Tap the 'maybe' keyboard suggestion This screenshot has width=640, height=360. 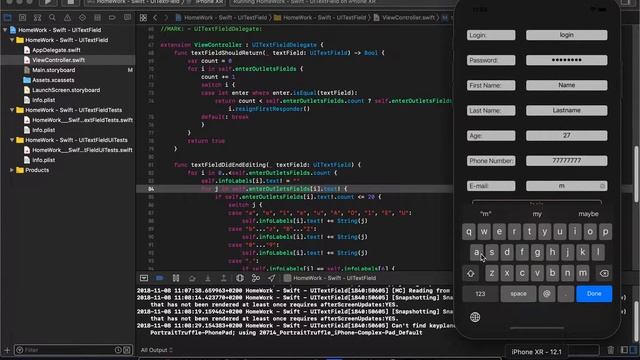pyautogui.click(x=588, y=214)
